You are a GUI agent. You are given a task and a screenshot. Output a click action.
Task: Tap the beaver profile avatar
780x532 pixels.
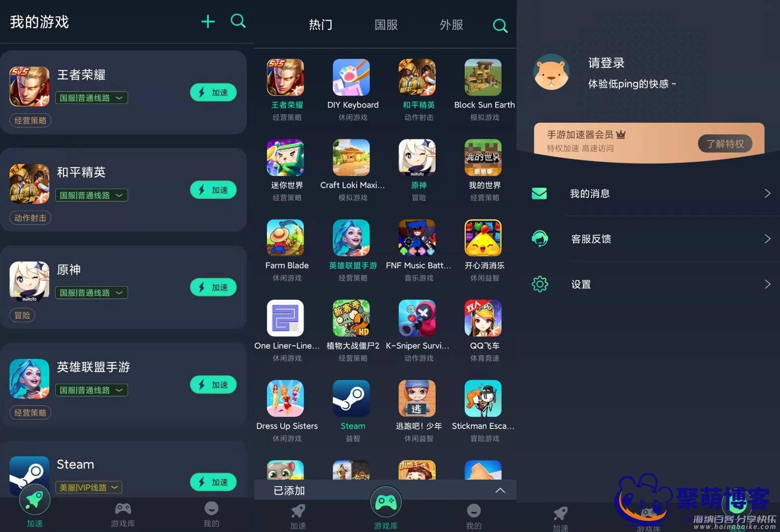(551, 72)
